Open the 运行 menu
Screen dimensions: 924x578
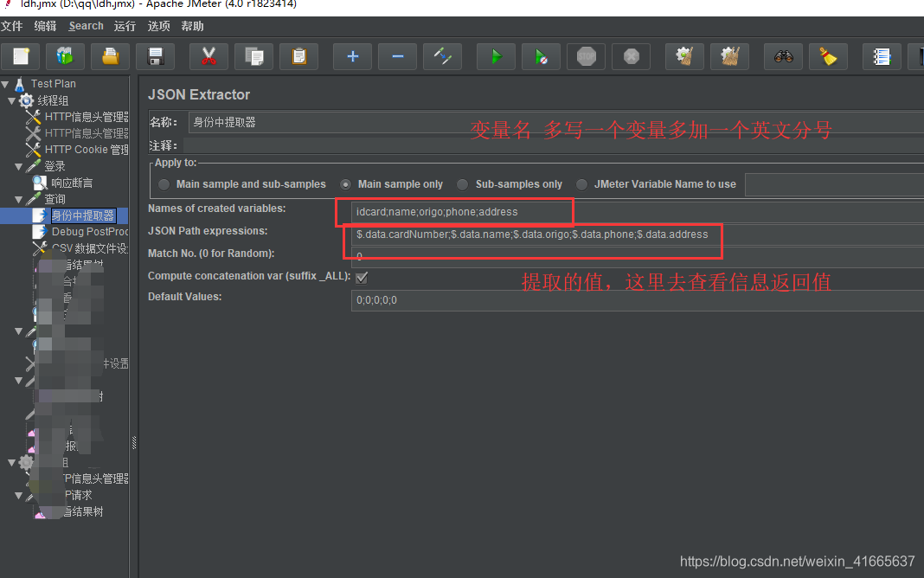coord(125,27)
